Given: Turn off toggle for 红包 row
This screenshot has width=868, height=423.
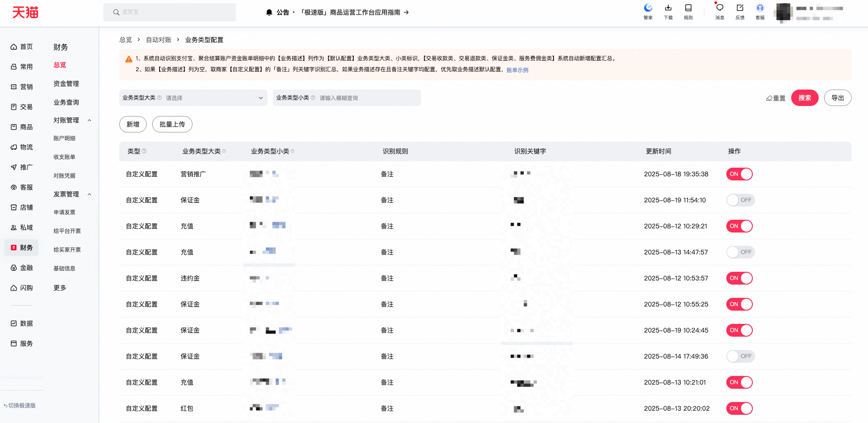Looking at the screenshot, I should [739, 408].
